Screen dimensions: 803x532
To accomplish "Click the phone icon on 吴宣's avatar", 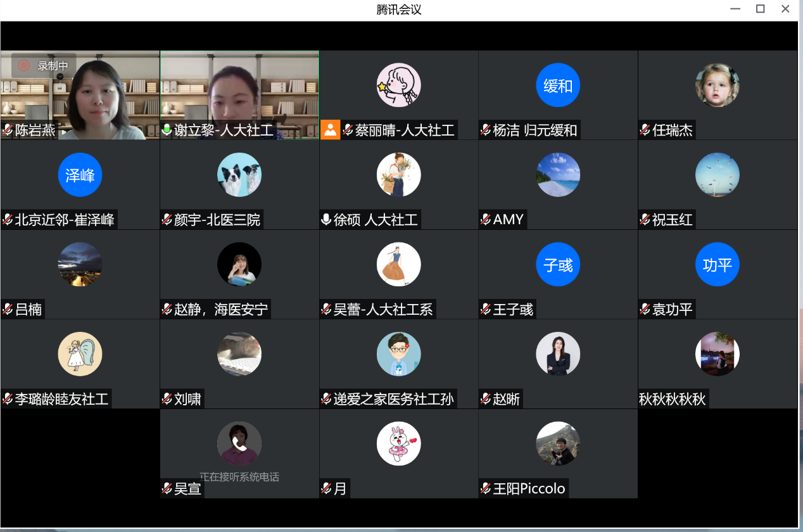I will point(239,443).
